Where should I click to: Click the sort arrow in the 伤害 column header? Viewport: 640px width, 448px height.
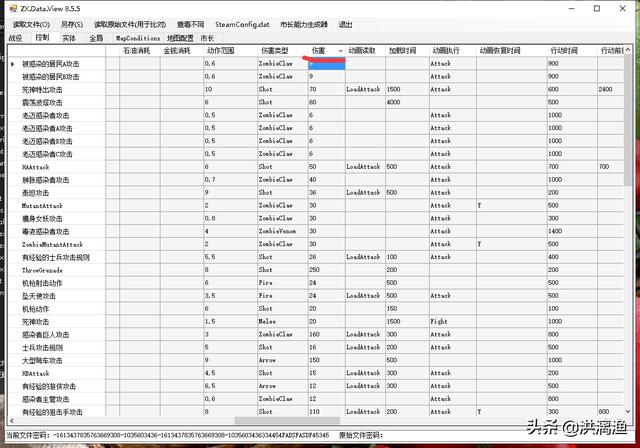(340, 50)
